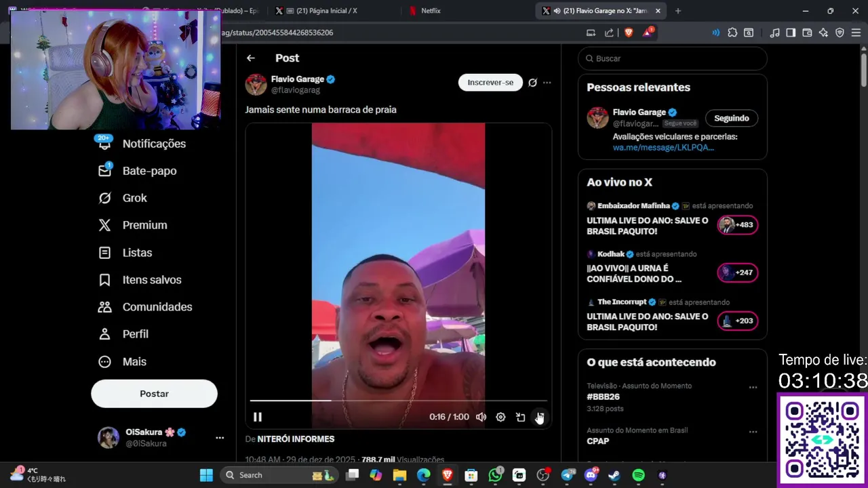Click the taskbar Search box

(279, 475)
